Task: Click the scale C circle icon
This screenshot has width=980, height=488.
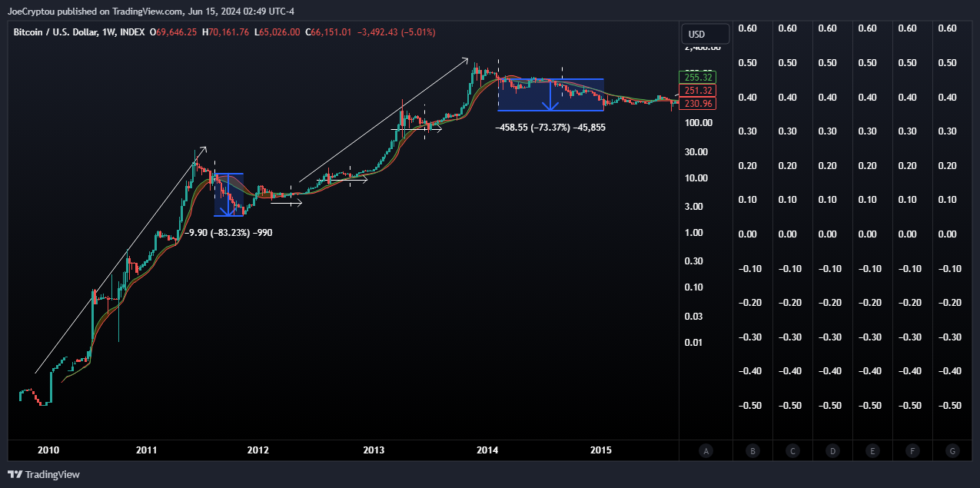Action: (792, 451)
